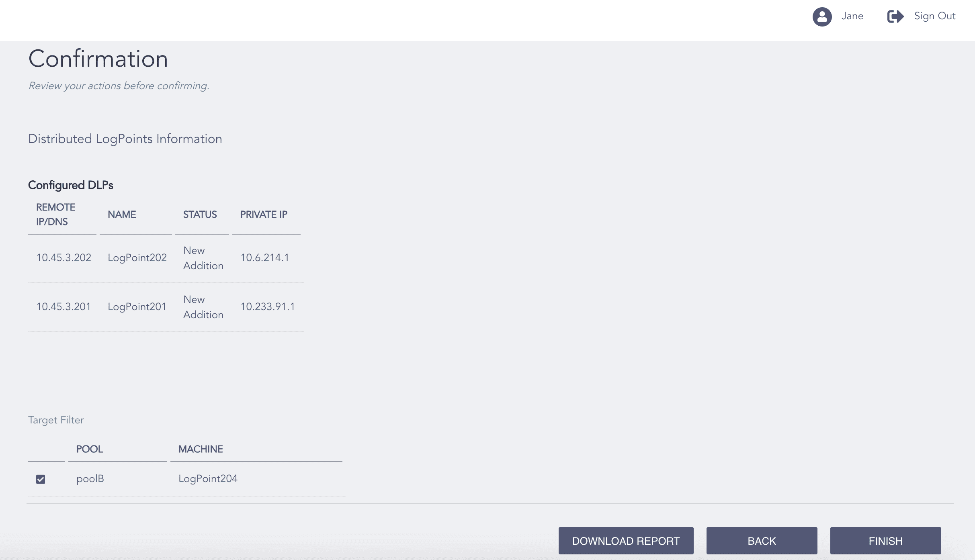Click the Configured DLPs section title
The image size is (975, 560).
pos(71,185)
